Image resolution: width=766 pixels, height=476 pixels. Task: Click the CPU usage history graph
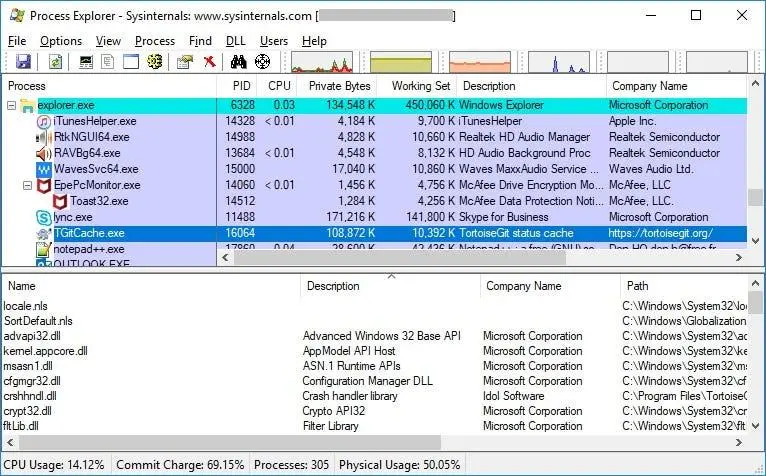322,62
